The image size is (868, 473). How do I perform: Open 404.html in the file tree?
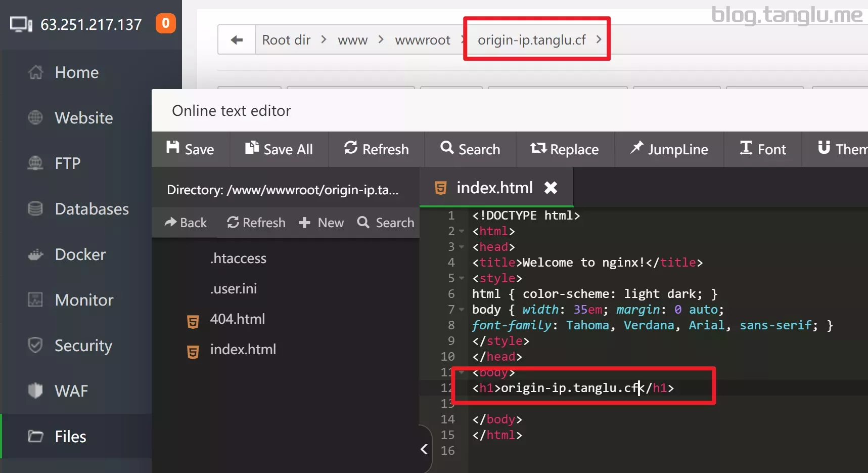pyautogui.click(x=238, y=319)
